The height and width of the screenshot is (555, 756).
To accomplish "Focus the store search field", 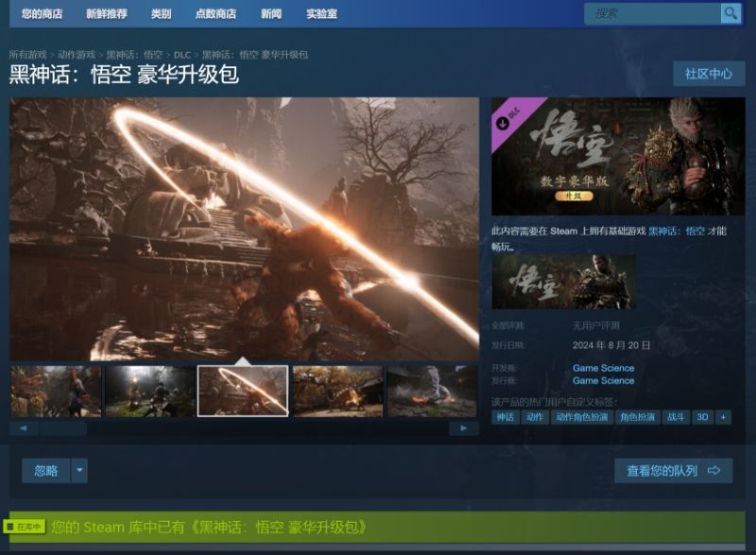I will 653,13.
